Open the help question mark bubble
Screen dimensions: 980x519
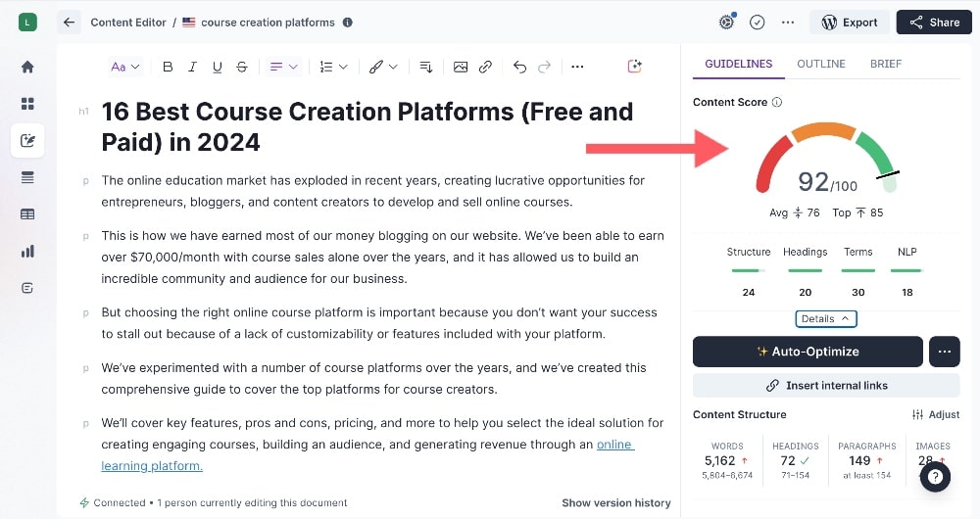[x=935, y=477]
